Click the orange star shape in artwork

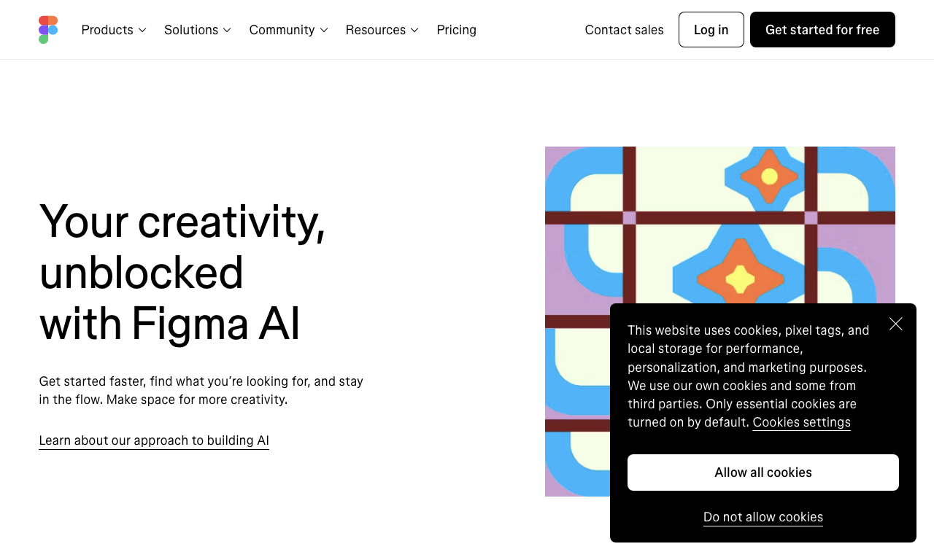741,278
